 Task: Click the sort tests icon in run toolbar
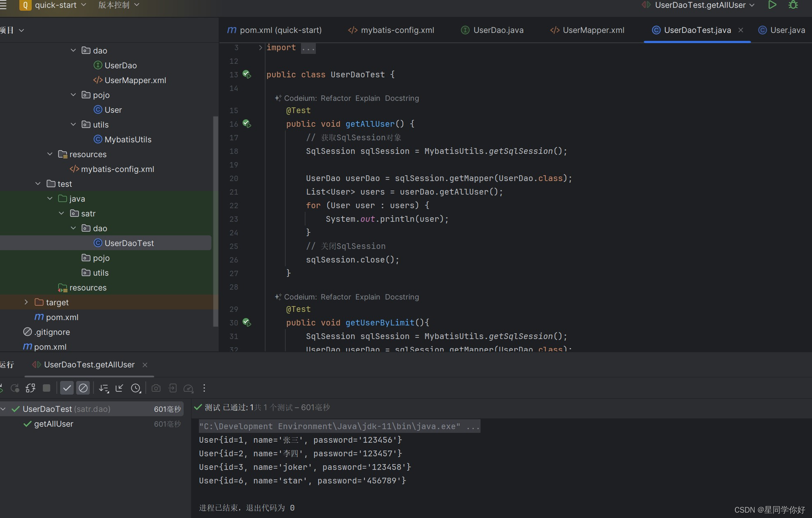tap(104, 388)
